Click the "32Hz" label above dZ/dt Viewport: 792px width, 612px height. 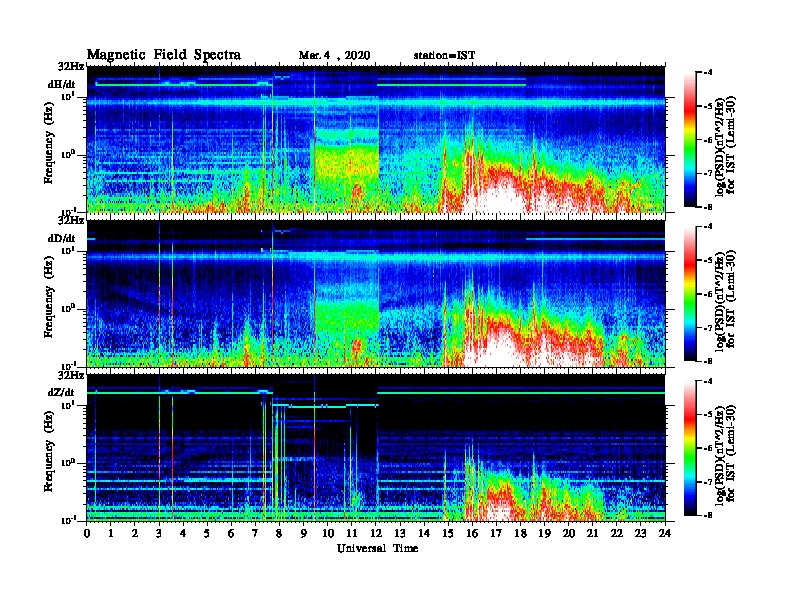tap(71, 375)
